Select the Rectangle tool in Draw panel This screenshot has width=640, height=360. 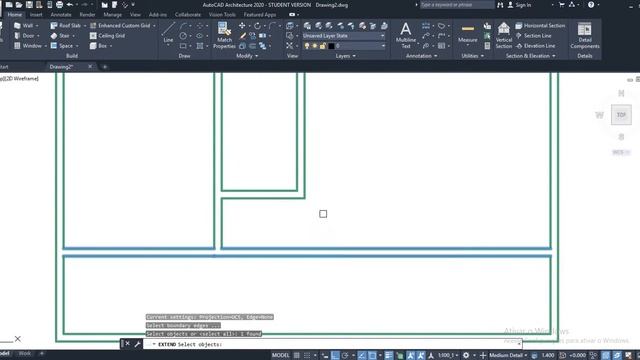(183, 46)
